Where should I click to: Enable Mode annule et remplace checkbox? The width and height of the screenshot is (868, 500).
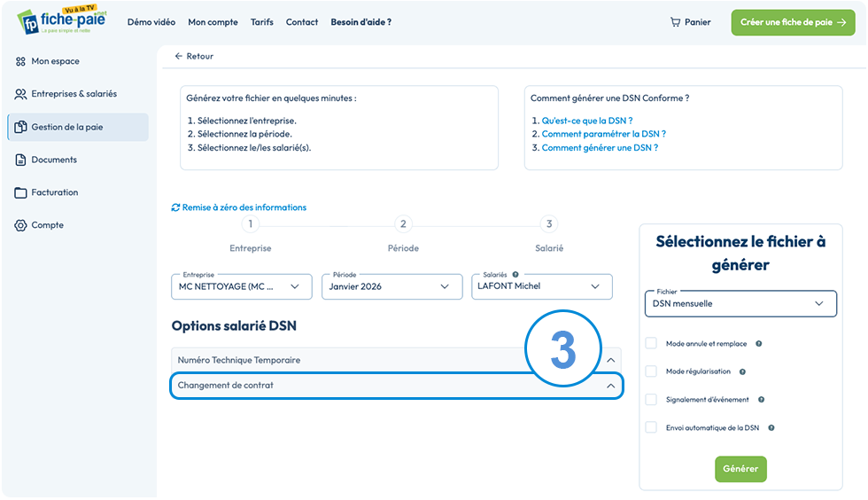pyautogui.click(x=651, y=343)
